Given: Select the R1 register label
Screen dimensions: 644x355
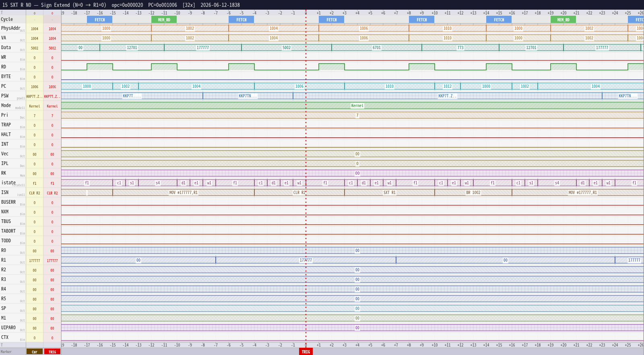Looking at the screenshot, I should pyautogui.click(x=4, y=260).
